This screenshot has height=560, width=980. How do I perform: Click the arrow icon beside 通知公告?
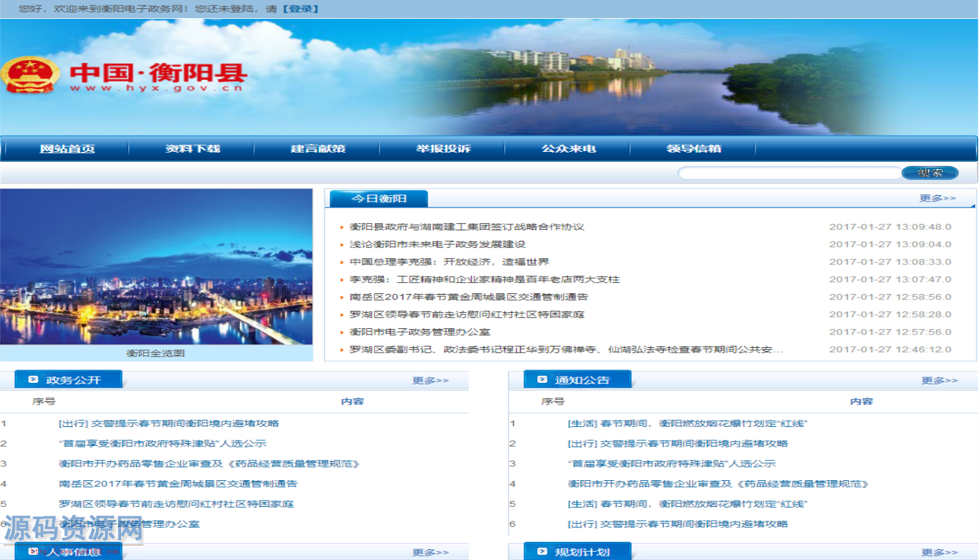(542, 379)
